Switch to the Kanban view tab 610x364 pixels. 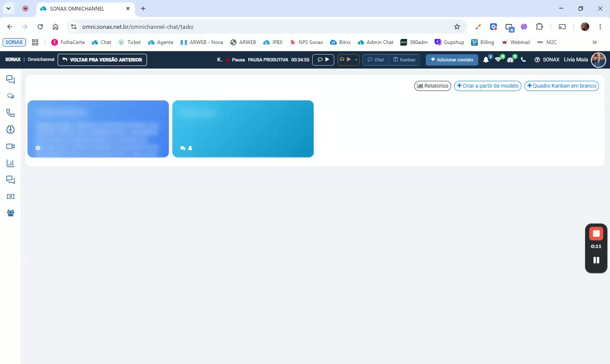point(405,60)
